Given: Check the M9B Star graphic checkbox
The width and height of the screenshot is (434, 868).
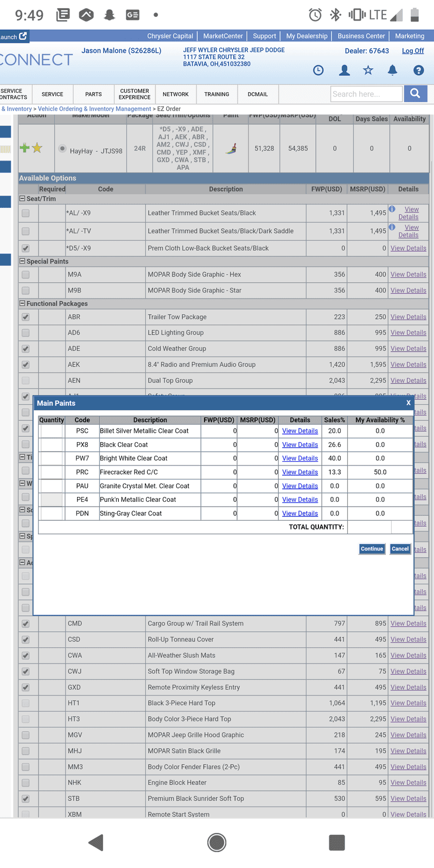Looking at the screenshot, I should 25,290.
